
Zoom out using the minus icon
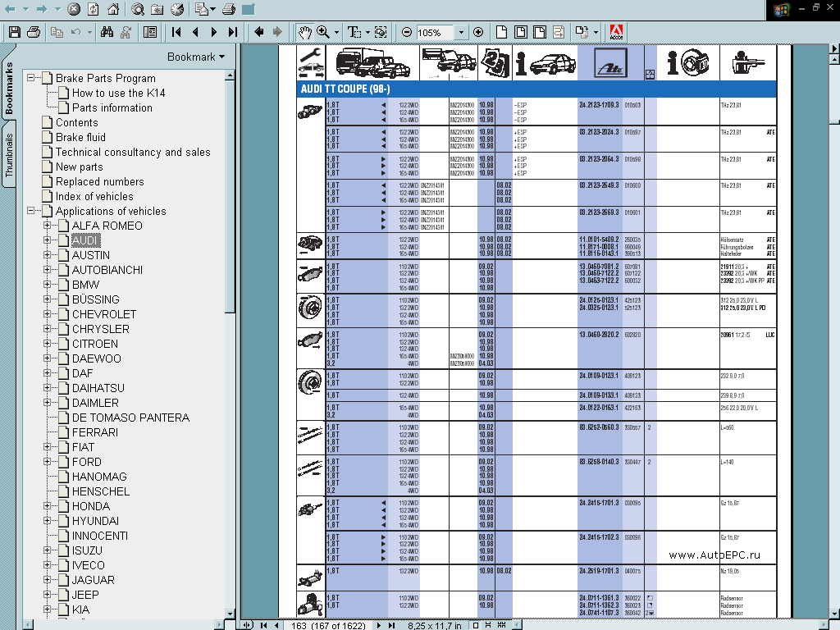click(407, 31)
